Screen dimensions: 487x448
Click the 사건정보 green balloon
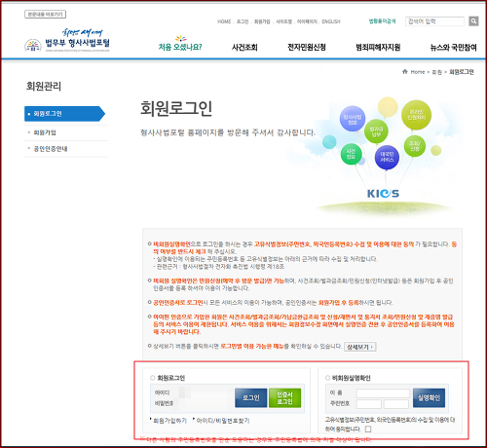[x=351, y=154]
